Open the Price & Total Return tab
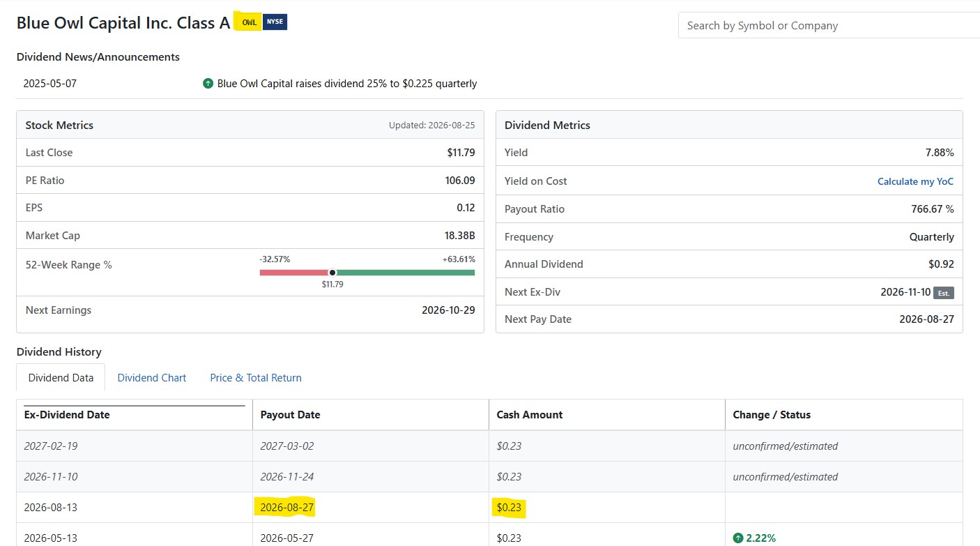Image resolution: width=980 pixels, height=546 pixels. (256, 378)
